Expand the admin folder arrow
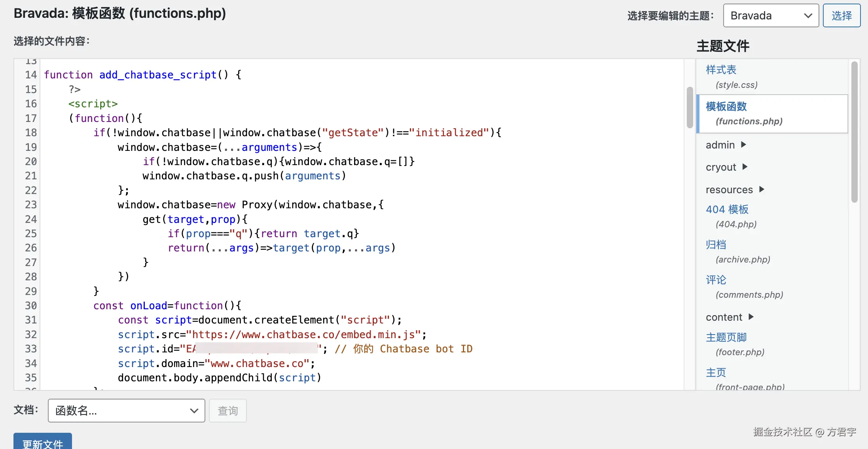868x449 pixels. (x=743, y=145)
